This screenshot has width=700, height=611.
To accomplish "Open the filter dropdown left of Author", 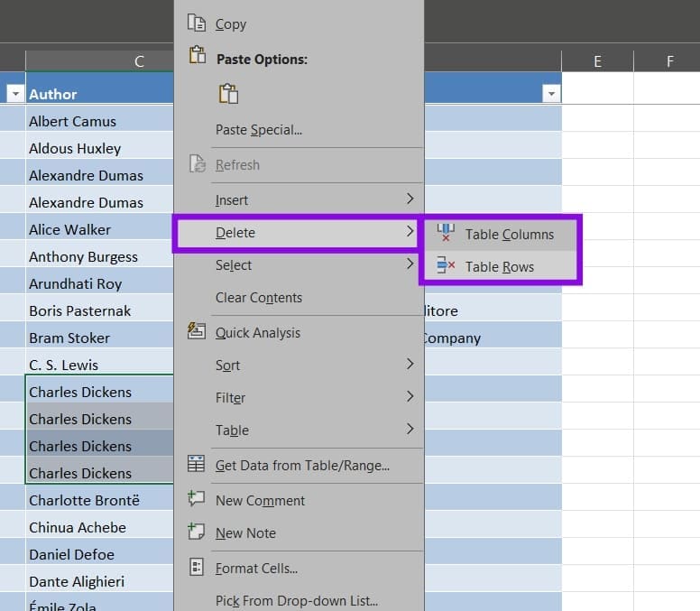I will [15, 94].
